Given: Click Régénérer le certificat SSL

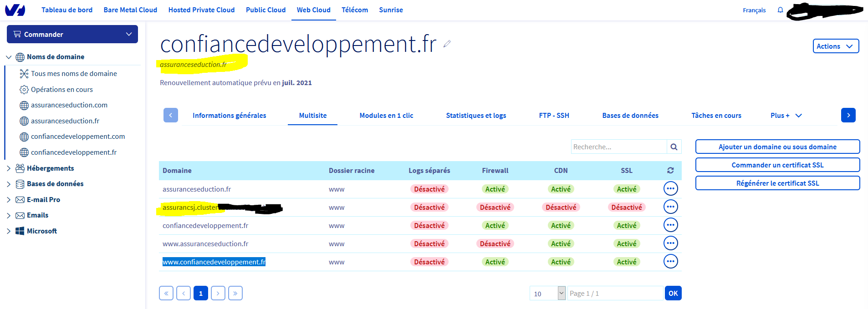Looking at the screenshot, I should [777, 183].
